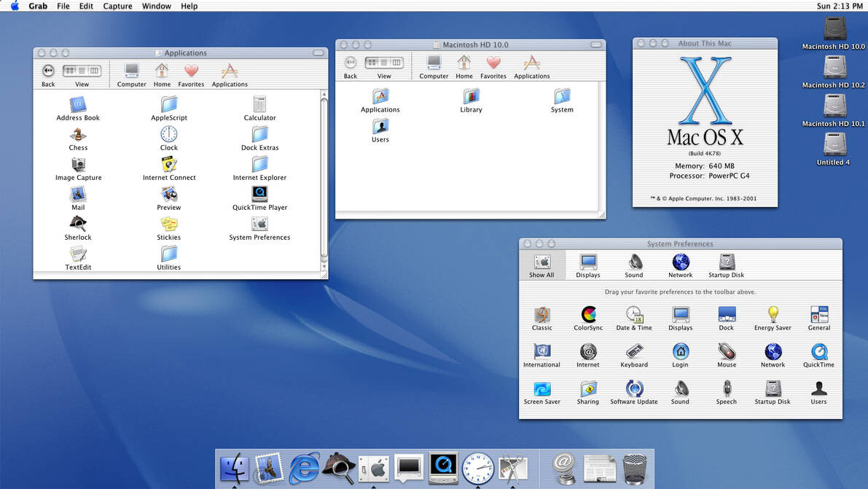This screenshot has height=489, width=868.
Task: Open Sherlock from the Dock
Action: point(339,468)
